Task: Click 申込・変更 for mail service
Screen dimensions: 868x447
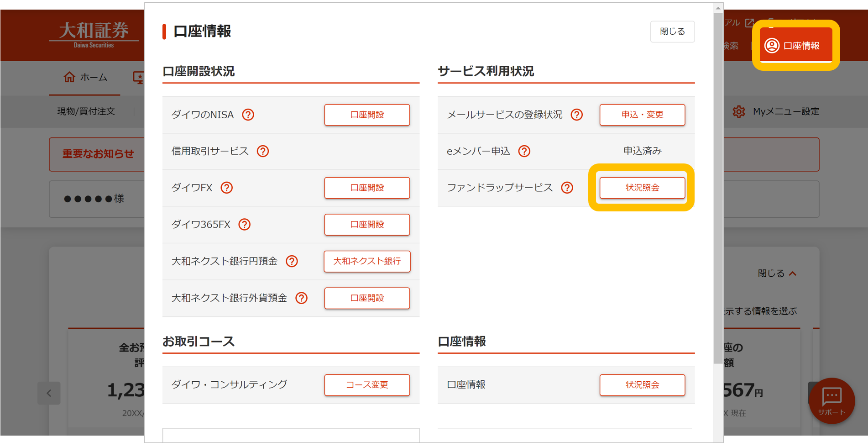Action: [642, 115]
